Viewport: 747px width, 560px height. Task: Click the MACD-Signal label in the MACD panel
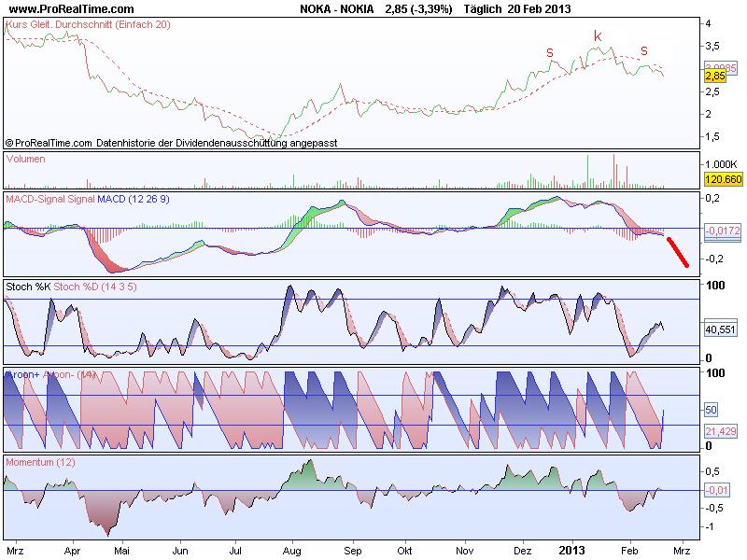pos(35,199)
